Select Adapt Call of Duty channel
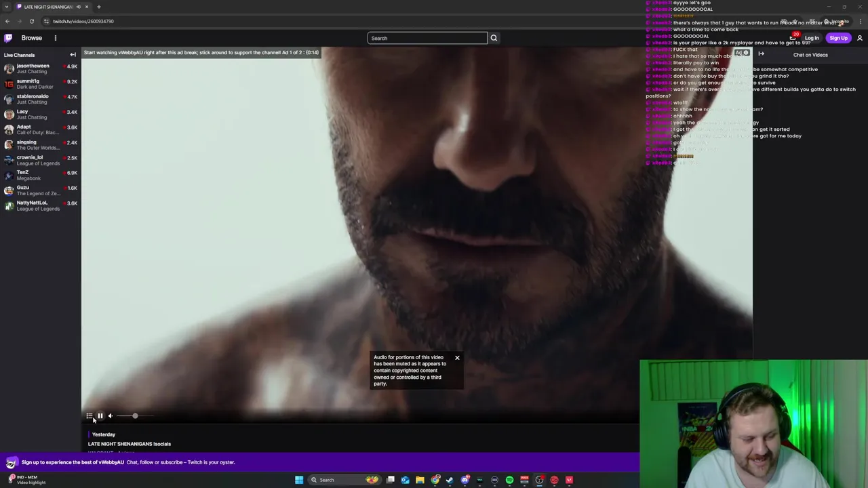 (41, 129)
